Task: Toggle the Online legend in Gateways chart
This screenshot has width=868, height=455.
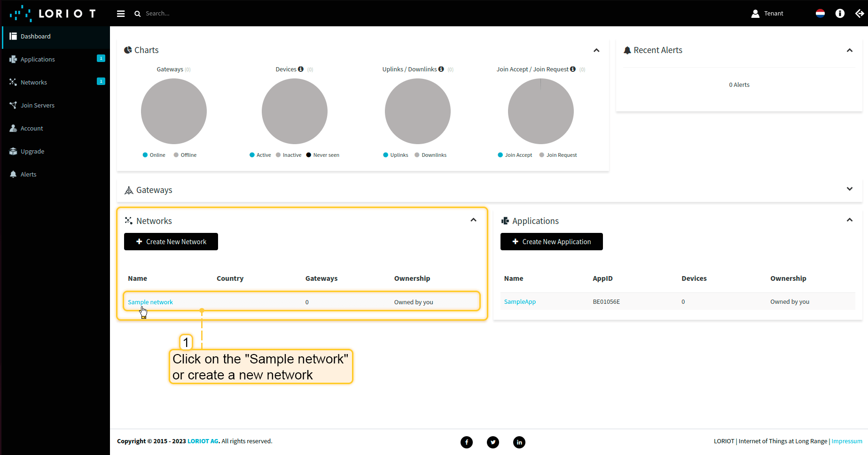Action: click(154, 155)
